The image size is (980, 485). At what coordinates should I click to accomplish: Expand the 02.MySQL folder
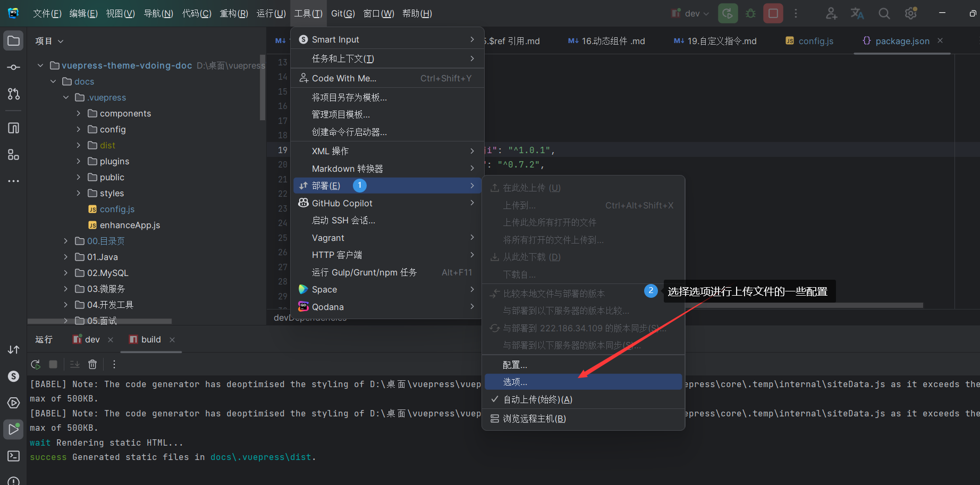(66, 273)
